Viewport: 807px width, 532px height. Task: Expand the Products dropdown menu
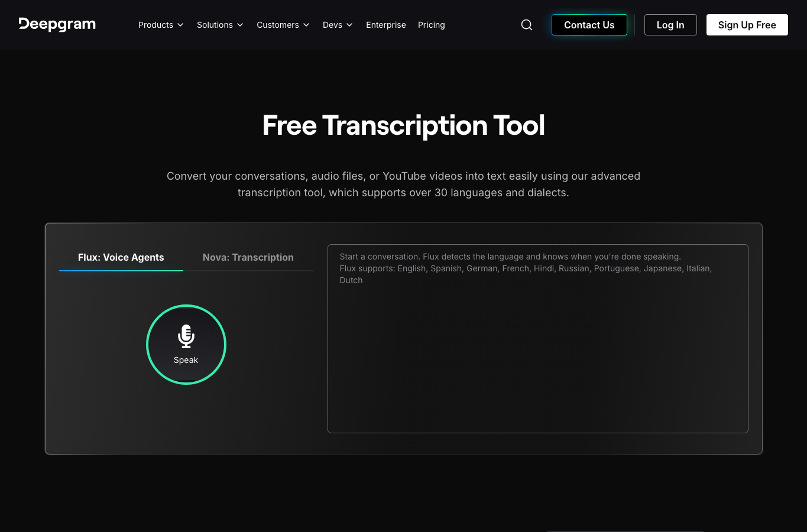click(161, 25)
